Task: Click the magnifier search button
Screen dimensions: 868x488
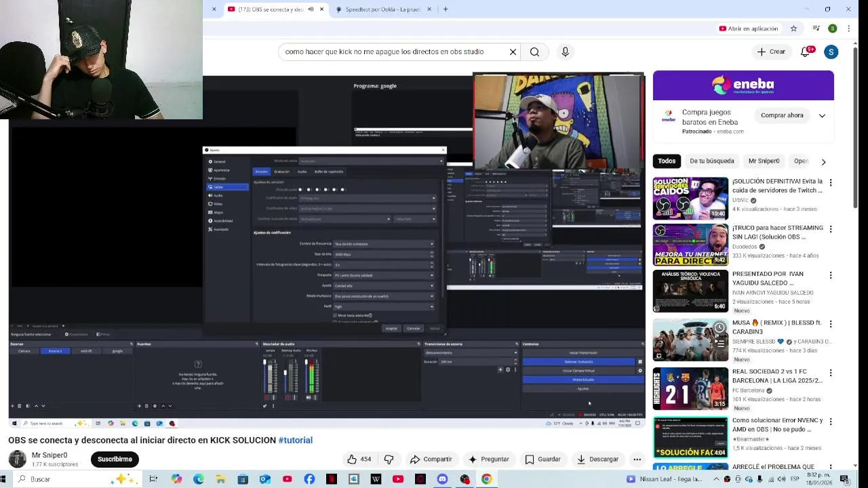Action: (x=534, y=52)
